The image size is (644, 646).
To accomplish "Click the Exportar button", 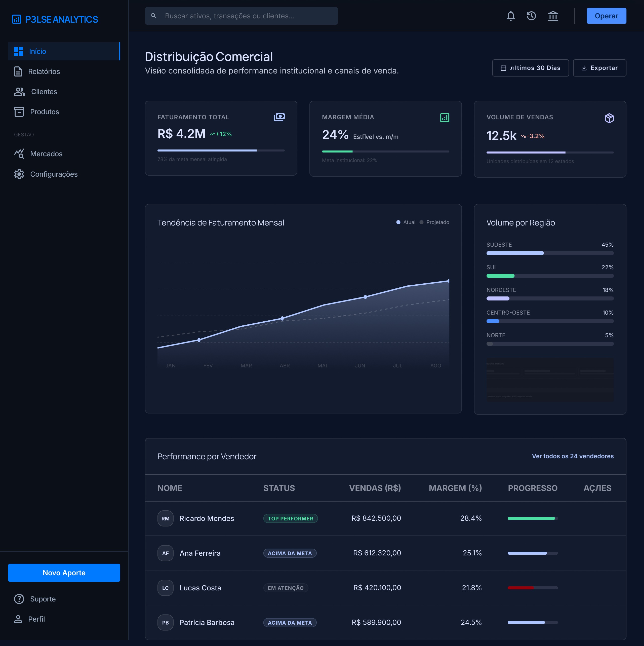I will click(x=599, y=68).
